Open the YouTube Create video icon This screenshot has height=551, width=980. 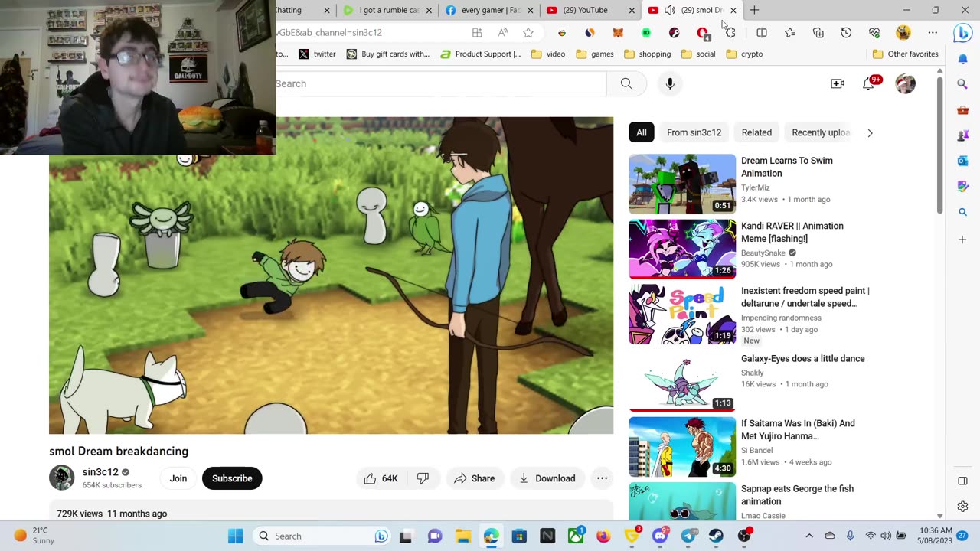pyautogui.click(x=838, y=83)
